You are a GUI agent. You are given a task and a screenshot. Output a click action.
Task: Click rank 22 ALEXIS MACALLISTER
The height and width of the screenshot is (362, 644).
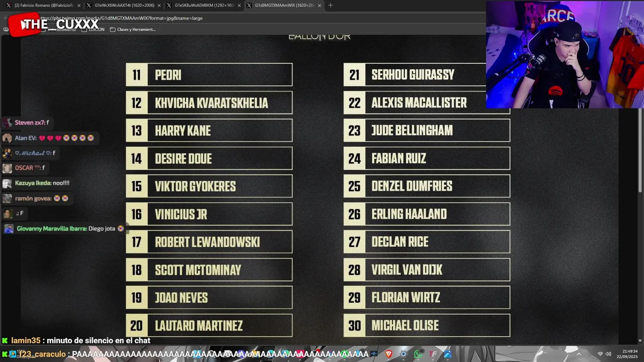(427, 103)
